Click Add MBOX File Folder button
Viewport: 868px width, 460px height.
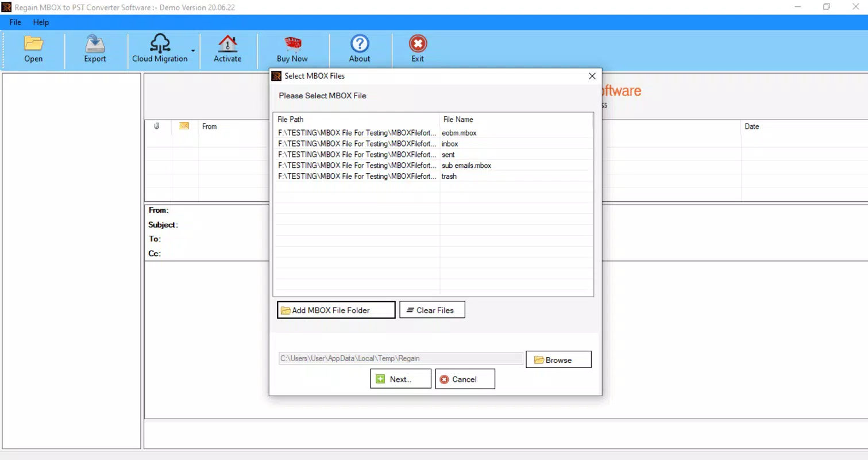336,310
